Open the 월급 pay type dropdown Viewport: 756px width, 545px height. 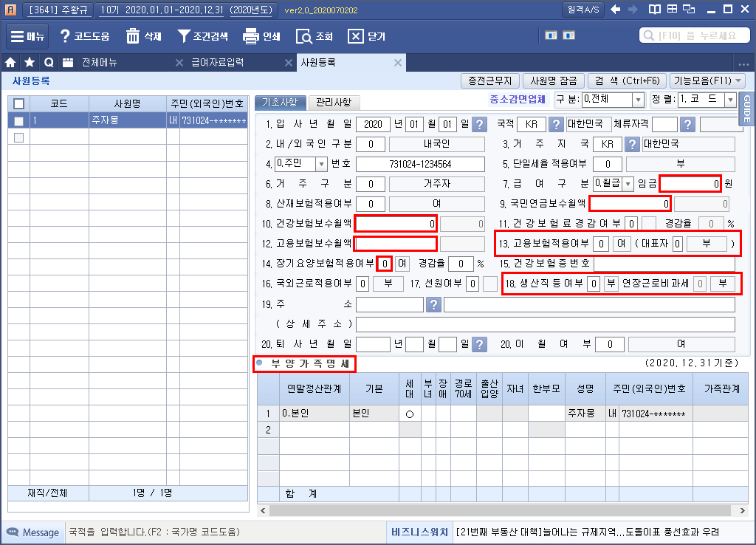(x=628, y=184)
